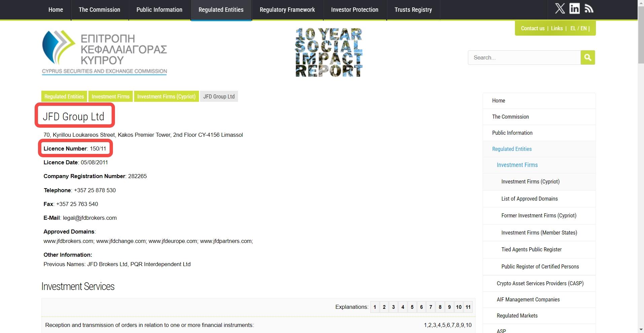Click the legal@jfdbrokers.com email text
Viewport: 644px width, 333px height.
90,218
